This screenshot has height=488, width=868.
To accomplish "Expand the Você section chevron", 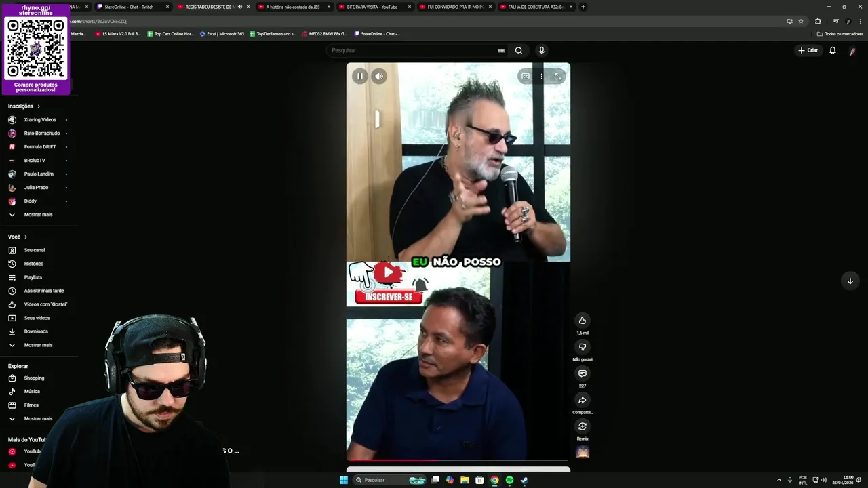I will (26, 237).
